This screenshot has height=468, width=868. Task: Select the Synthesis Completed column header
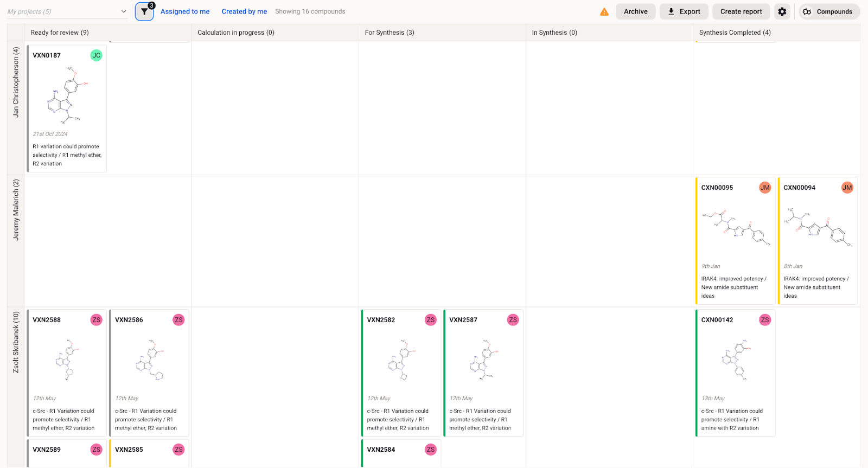pyautogui.click(x=735, y=33)
